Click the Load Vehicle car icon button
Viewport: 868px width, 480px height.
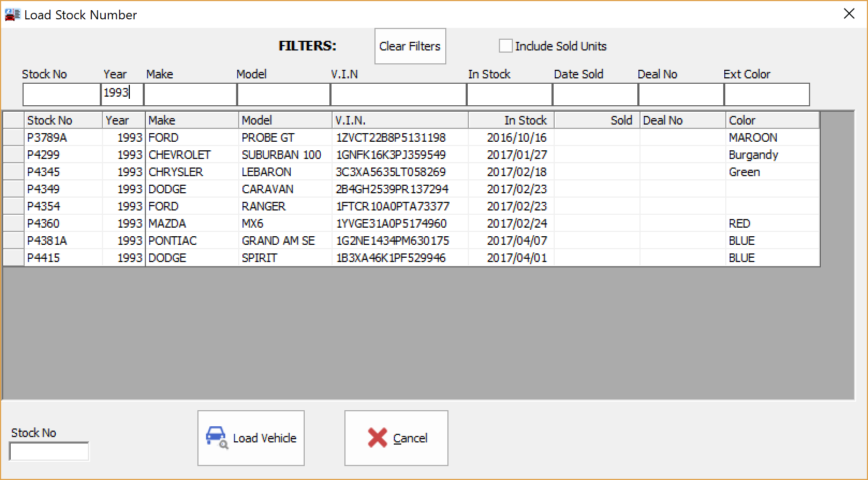[251, 438]
